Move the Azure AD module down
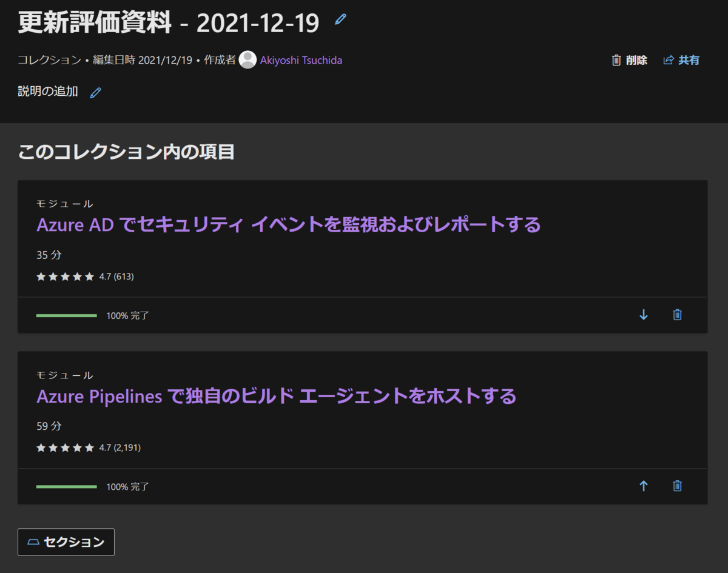The height and width of the screenshot is (573, 728). tap(644, 315)
